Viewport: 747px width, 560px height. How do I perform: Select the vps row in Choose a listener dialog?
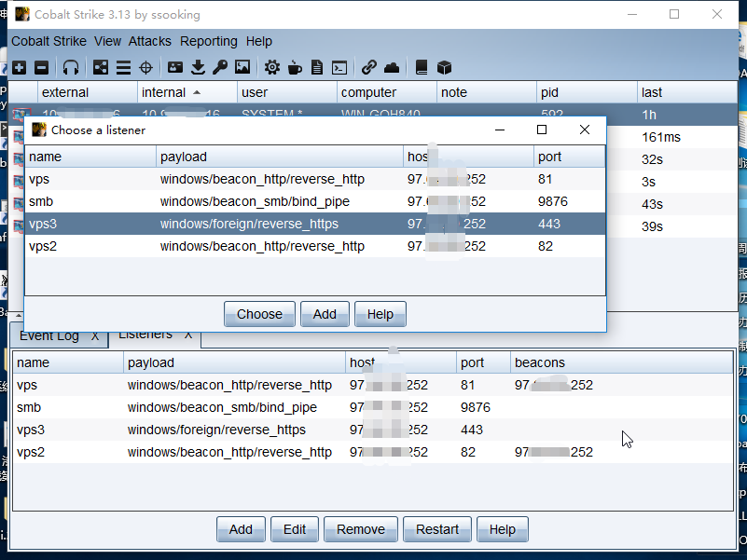click(x=315, y=179)
